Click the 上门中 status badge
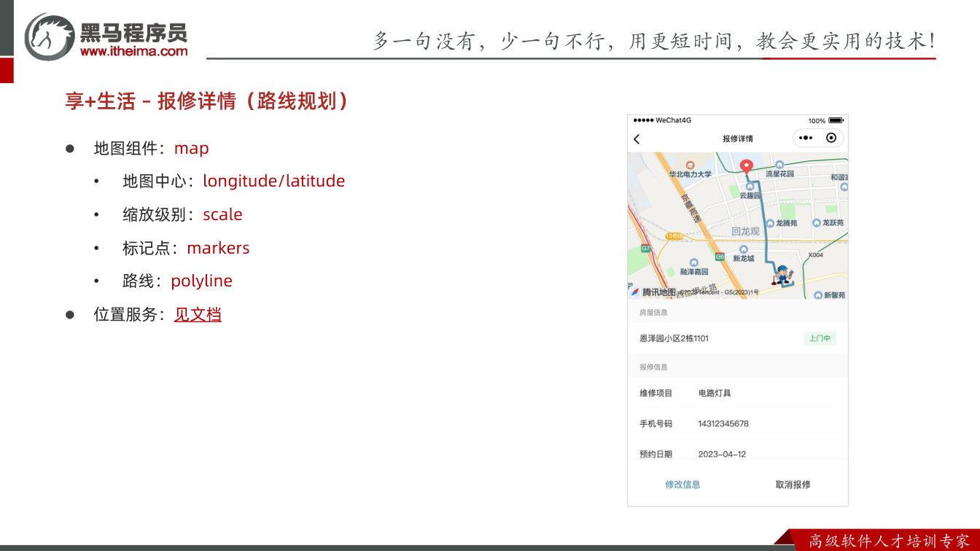 pyautogui.click(x=820, y=339)
